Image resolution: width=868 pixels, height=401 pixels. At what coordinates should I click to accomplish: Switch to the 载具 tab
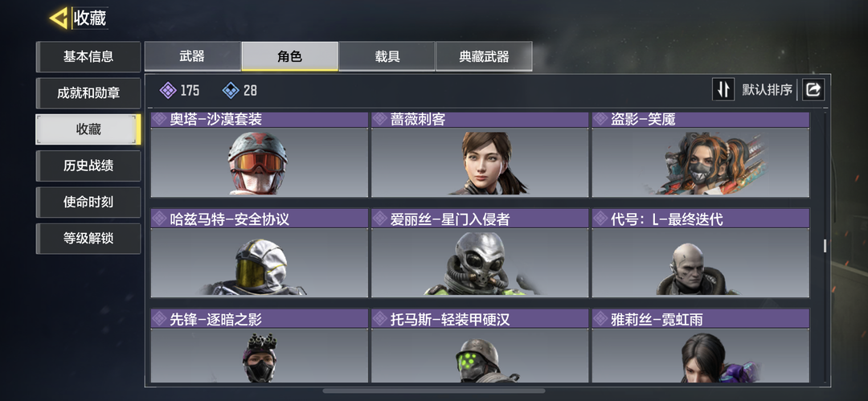pos(387,56)
